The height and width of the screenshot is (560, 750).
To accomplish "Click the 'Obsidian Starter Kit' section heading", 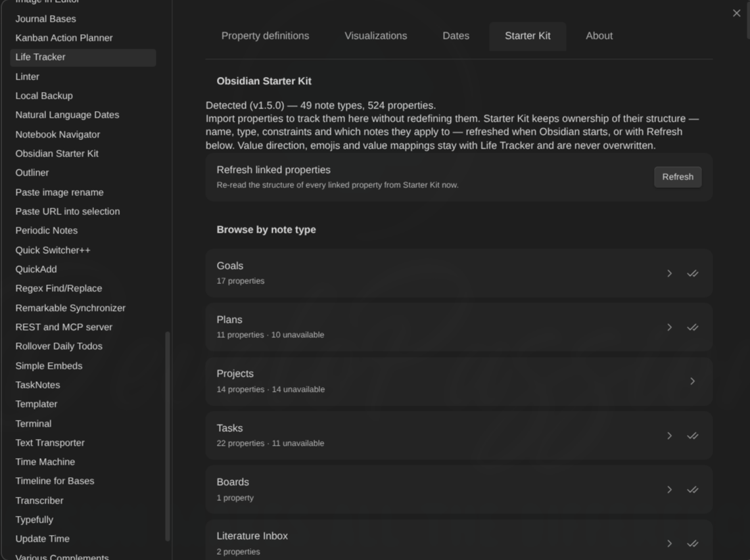I will tap(264, 82).
